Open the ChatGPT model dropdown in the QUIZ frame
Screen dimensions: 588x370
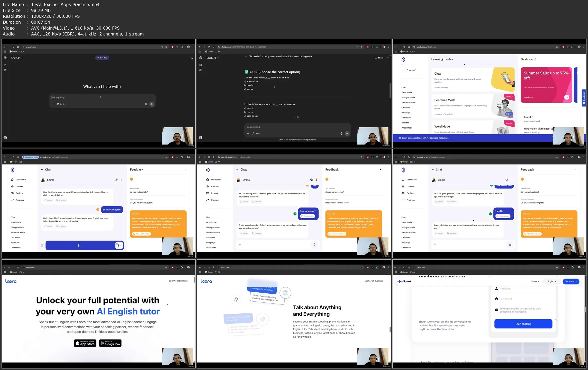pyautogui.click(x=213, y=58)
